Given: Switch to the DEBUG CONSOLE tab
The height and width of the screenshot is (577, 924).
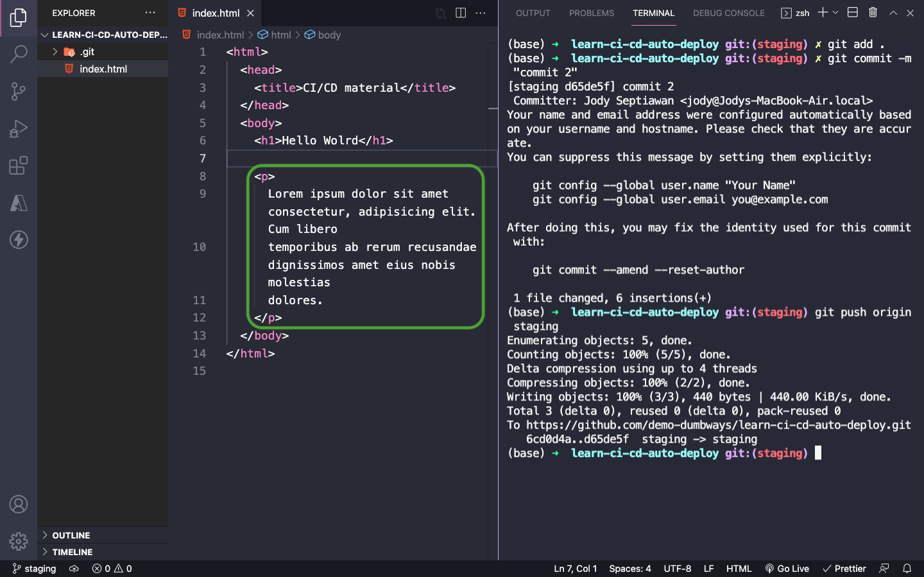Looking at the screenshot, I should click(728, 13).
